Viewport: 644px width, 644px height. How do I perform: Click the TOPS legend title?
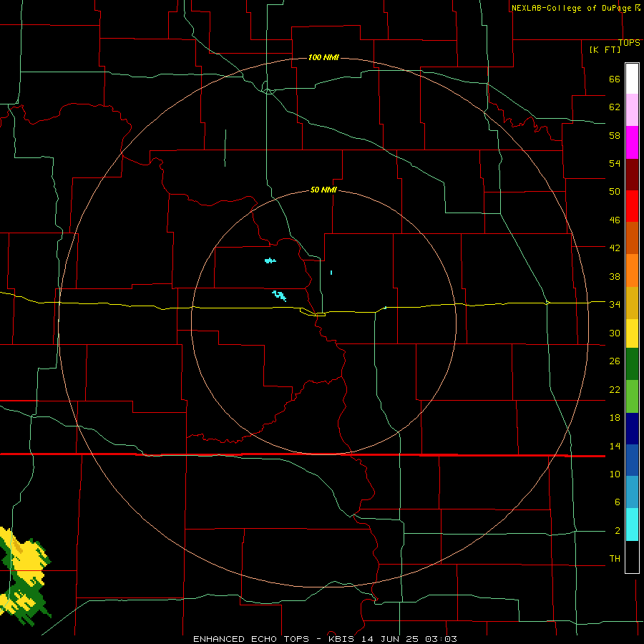[629, 43]
